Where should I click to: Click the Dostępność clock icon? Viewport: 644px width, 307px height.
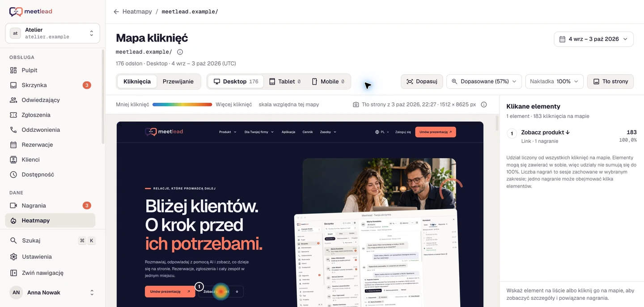(x=13, y=175)
